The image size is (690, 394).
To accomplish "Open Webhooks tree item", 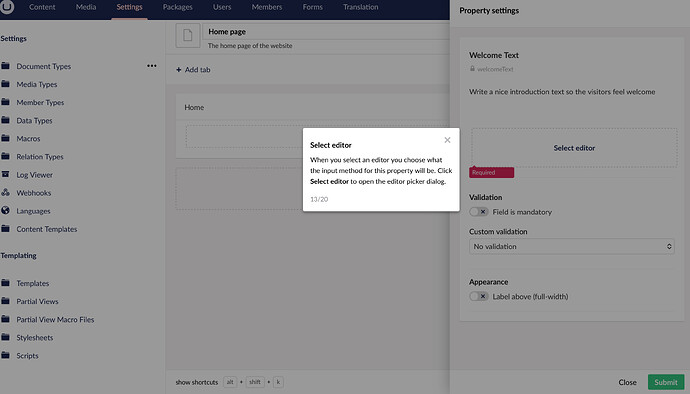I will click(34, 193).
